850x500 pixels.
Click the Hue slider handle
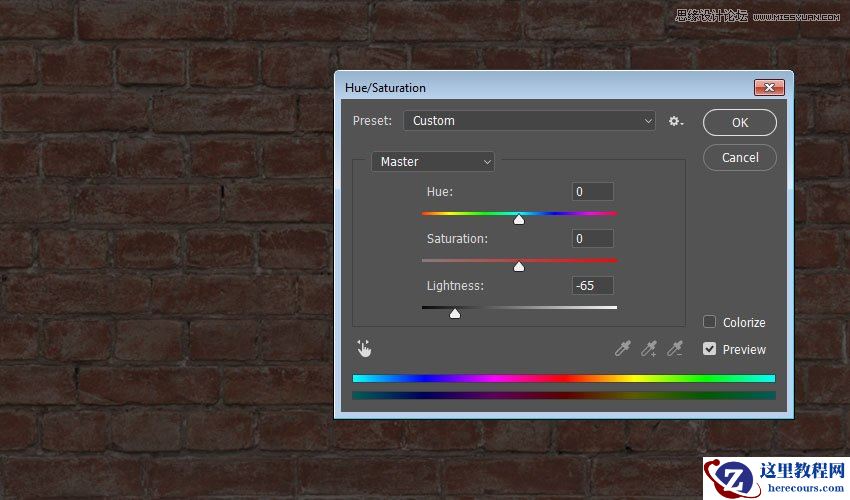[x=519, y=219]
